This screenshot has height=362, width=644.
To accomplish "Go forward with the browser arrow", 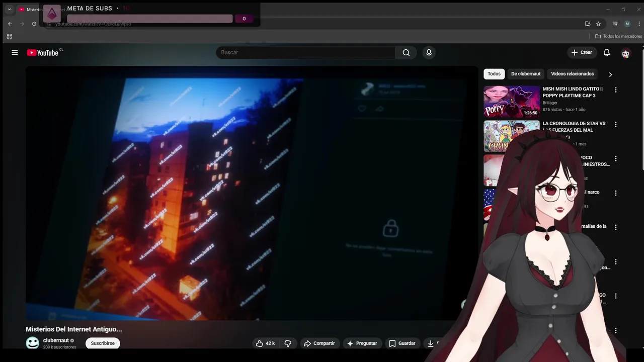I will (x=22, y=24).
